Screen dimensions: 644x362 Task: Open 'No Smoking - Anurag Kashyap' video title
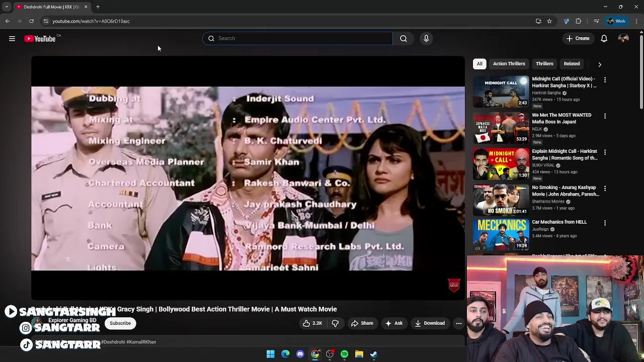click(566, 191)
